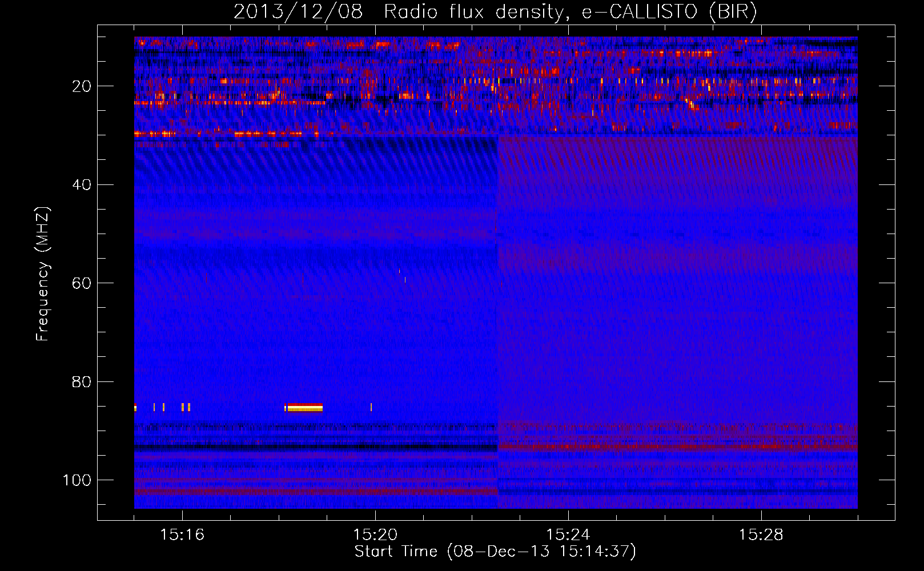
Task: Click the time tick label "15:24"
Action: pyautogui.click(x=568, y=534)
